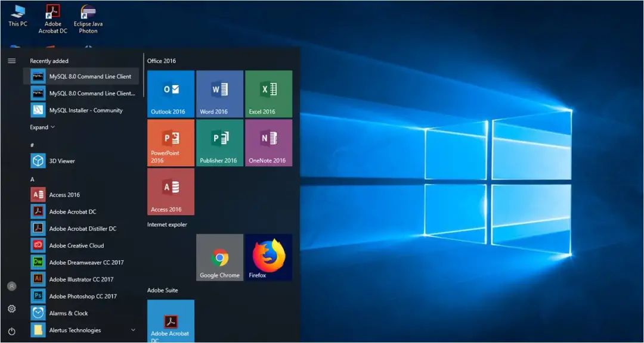Open the Publisher 2016 tile

(219, 143)
